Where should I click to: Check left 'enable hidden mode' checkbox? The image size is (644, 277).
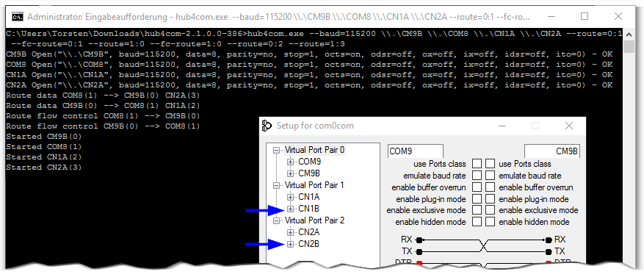pyautogui.click(x=477, y=221)
